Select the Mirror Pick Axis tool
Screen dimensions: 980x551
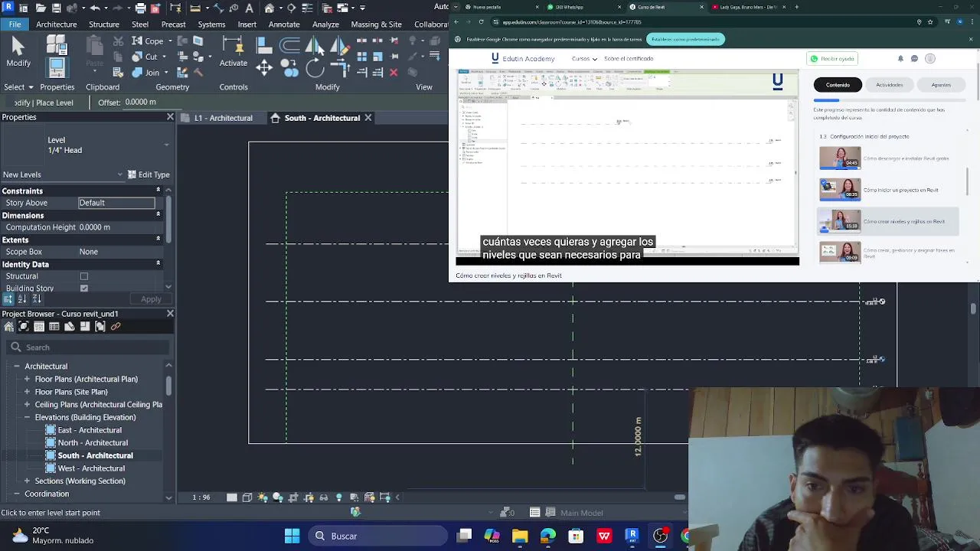click(315, 46)
